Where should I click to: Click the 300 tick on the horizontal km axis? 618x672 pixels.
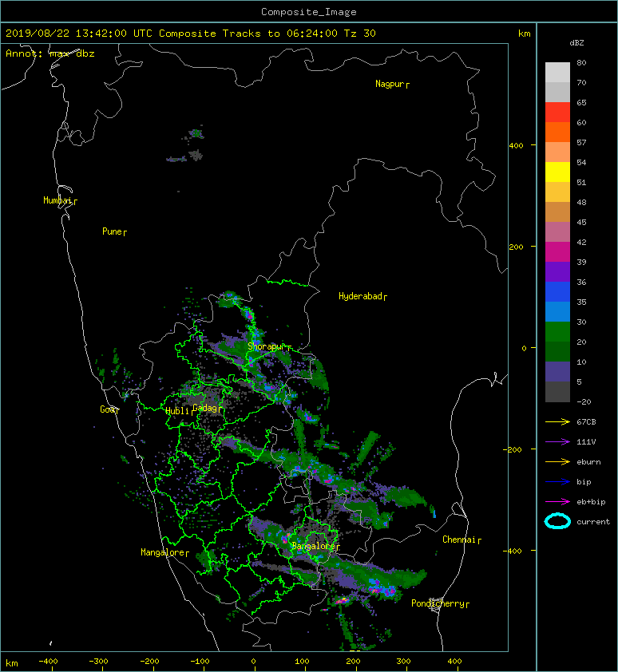click(x=403, y=662)
